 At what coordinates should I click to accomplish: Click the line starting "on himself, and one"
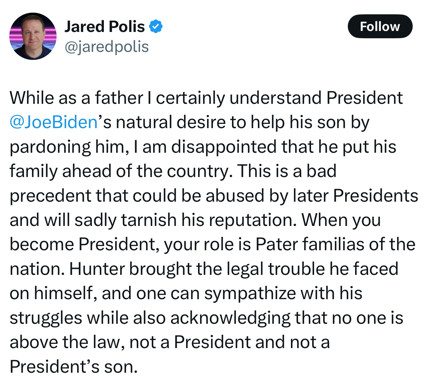pos(186,293)
